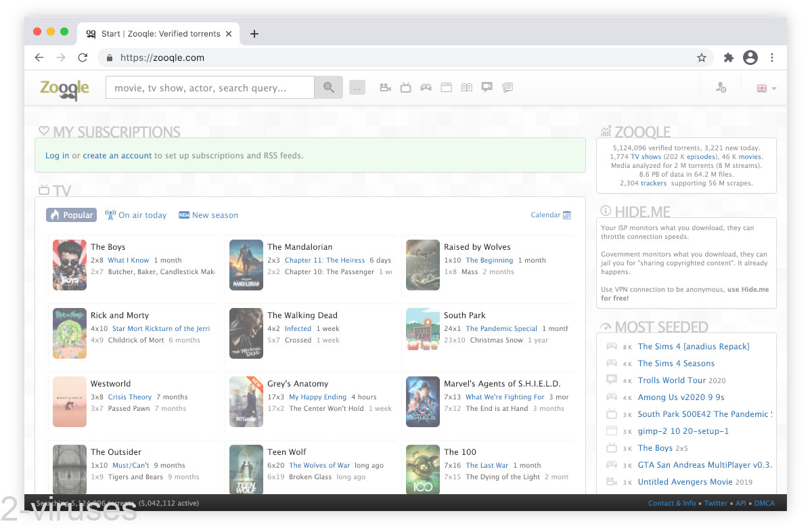Click the app icon beside gimp-2 10 20-setup-1
This screenshot has width=812, height=528.
point(611,431)
